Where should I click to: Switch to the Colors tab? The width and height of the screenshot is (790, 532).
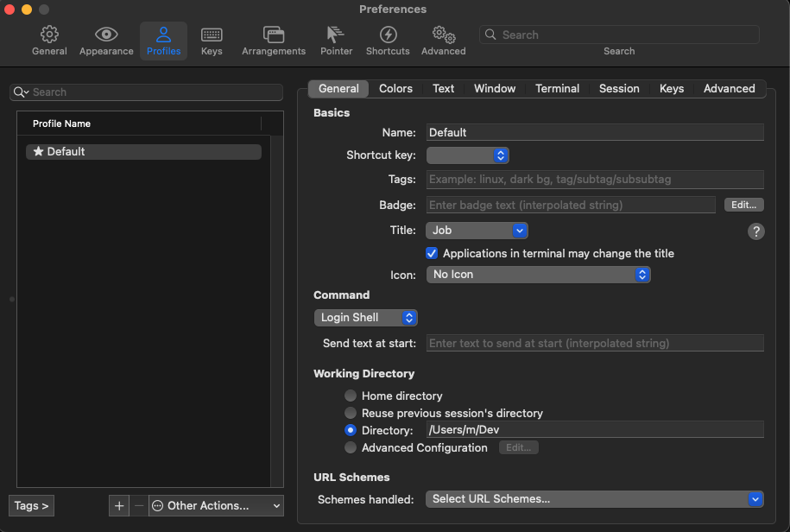[x=395, y=89]
